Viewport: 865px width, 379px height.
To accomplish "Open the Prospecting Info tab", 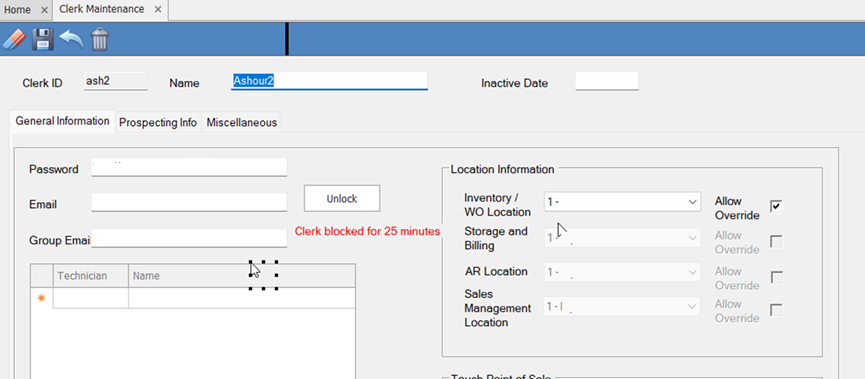I will click(158, 122).
